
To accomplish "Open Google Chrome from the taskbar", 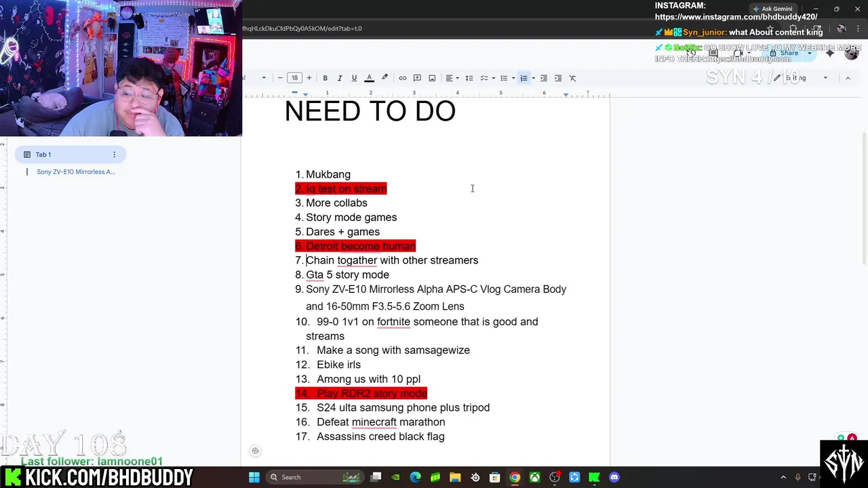I will coord(515,477).
